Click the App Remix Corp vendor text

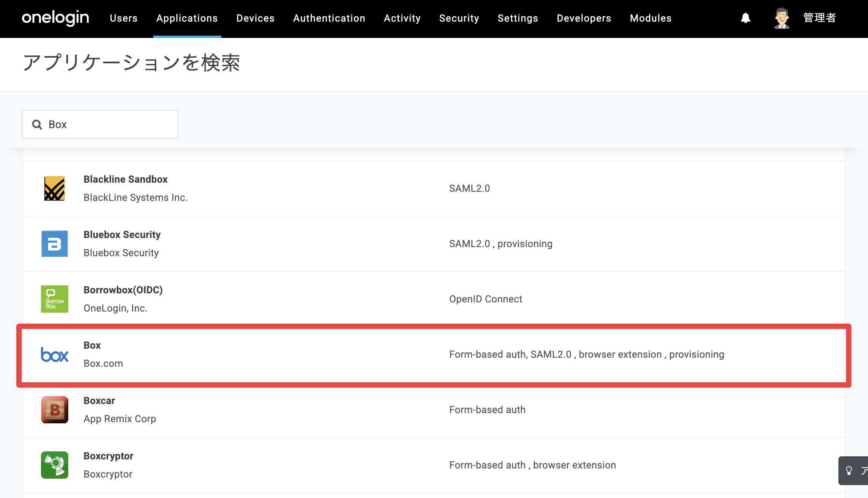coord(120,419)
